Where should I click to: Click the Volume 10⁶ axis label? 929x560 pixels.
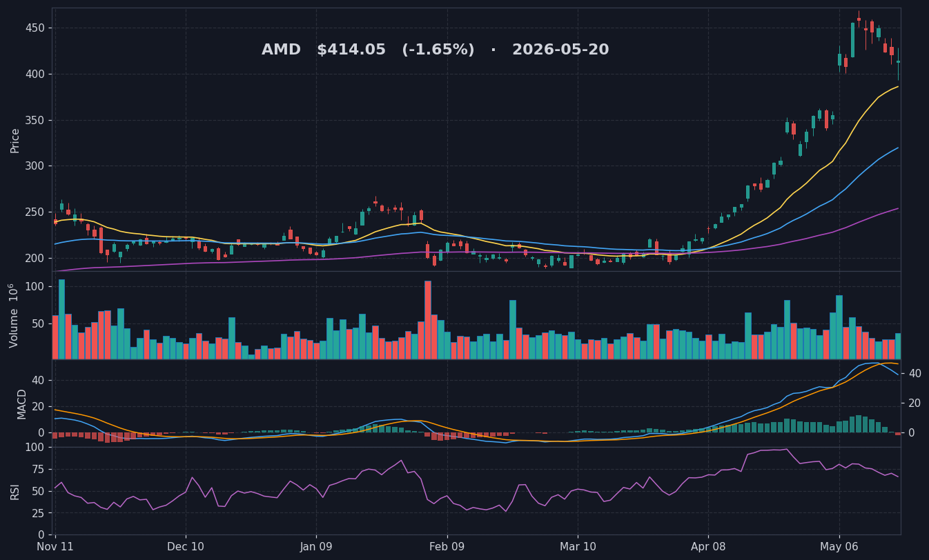point(14,315)
